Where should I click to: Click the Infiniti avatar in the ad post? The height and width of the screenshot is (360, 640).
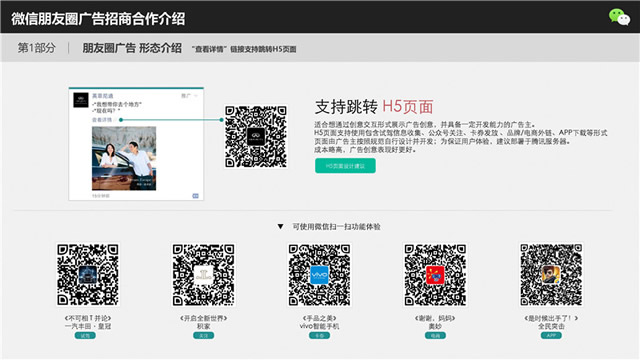coord(81,100)
